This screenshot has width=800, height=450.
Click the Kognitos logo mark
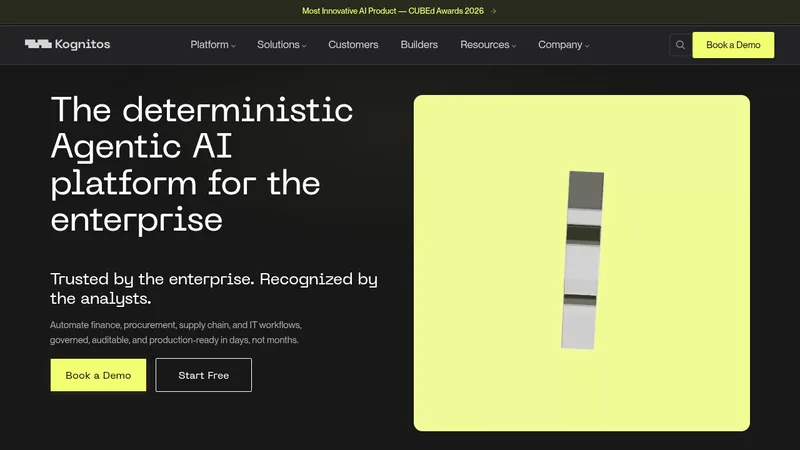pos(38,44)
